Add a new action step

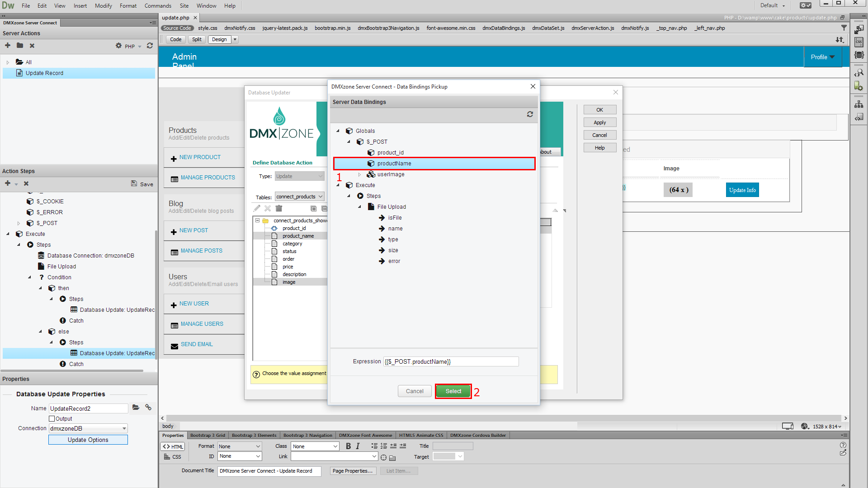click(8, 183)
